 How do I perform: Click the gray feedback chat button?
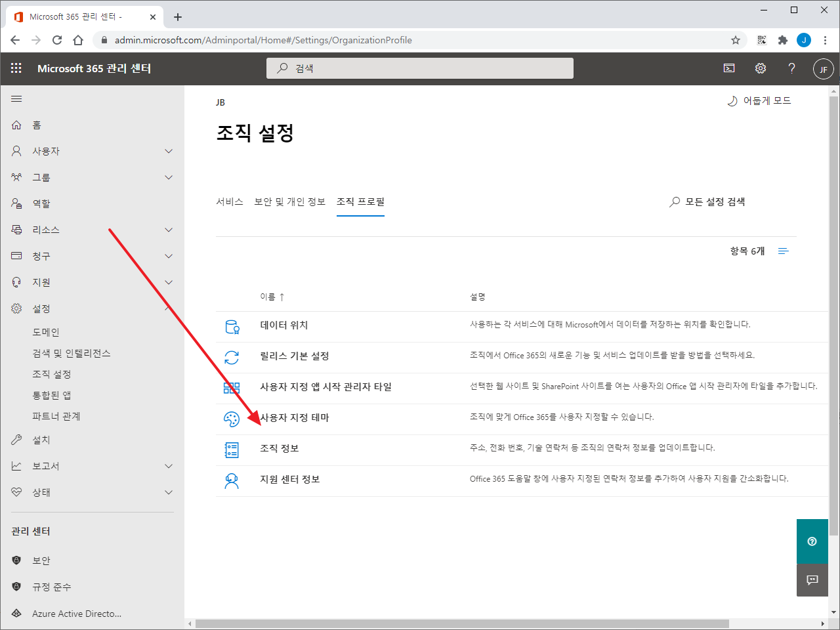click(x=812, y=580)
